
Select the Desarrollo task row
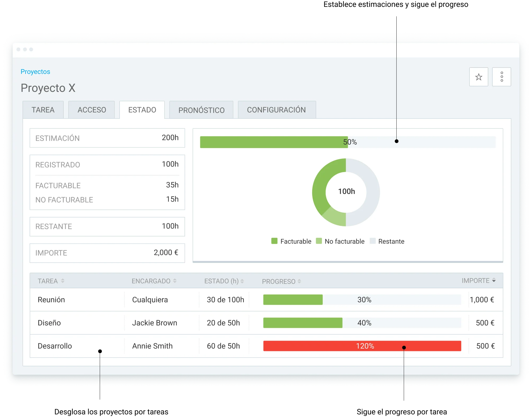pos(267,346)
